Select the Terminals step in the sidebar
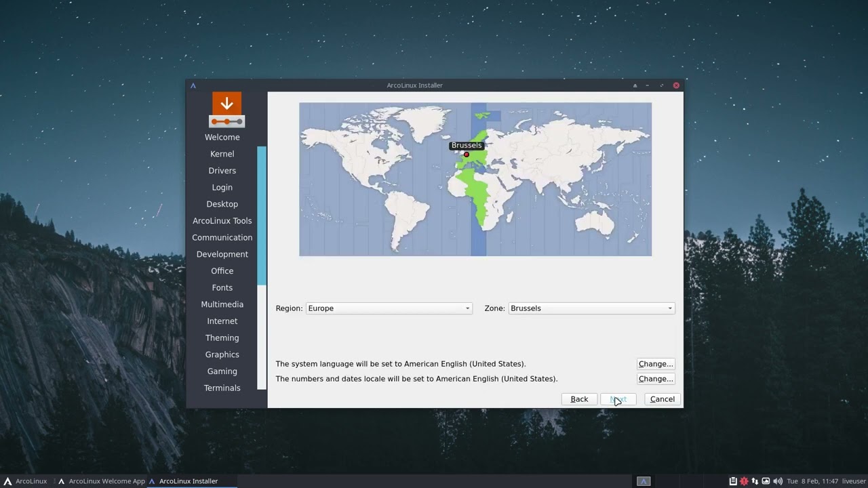The image size is (868, 488). 222,388
